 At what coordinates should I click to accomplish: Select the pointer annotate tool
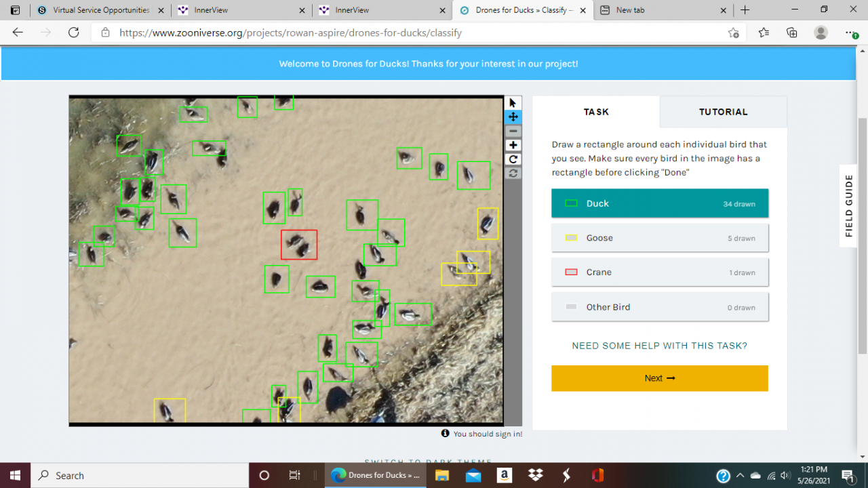pyautogui.click(x=513, y=103)
